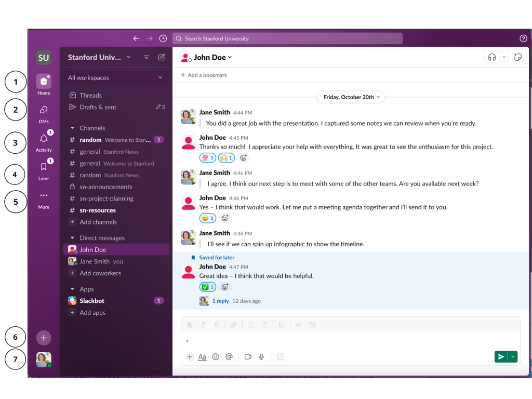Click Add a bookmark
The image size is (532, 399).
coord(204,75)
